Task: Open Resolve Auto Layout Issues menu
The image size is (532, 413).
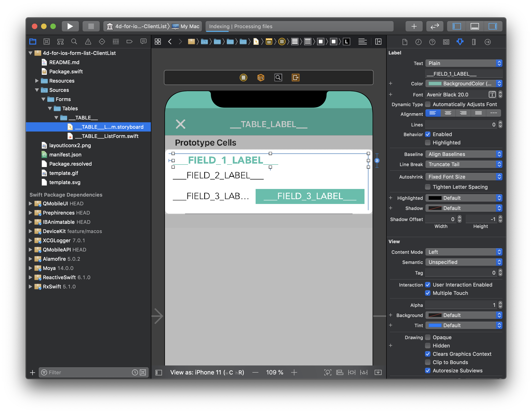Action: [364, 372]
